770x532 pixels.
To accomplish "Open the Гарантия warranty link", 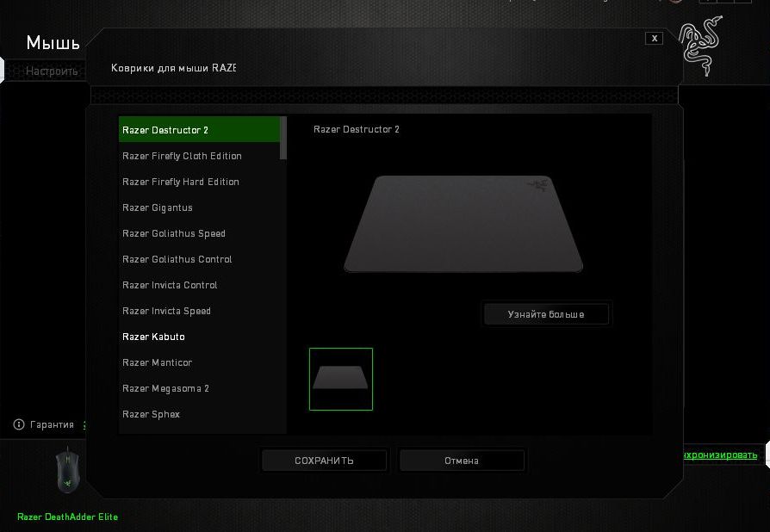I will tap(52, 424).
